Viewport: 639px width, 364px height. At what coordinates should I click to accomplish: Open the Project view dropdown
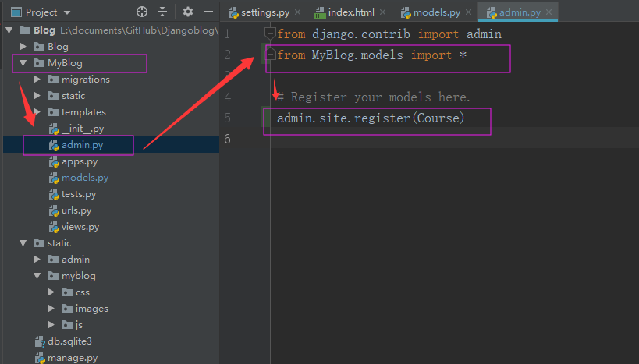pos(67,12)
